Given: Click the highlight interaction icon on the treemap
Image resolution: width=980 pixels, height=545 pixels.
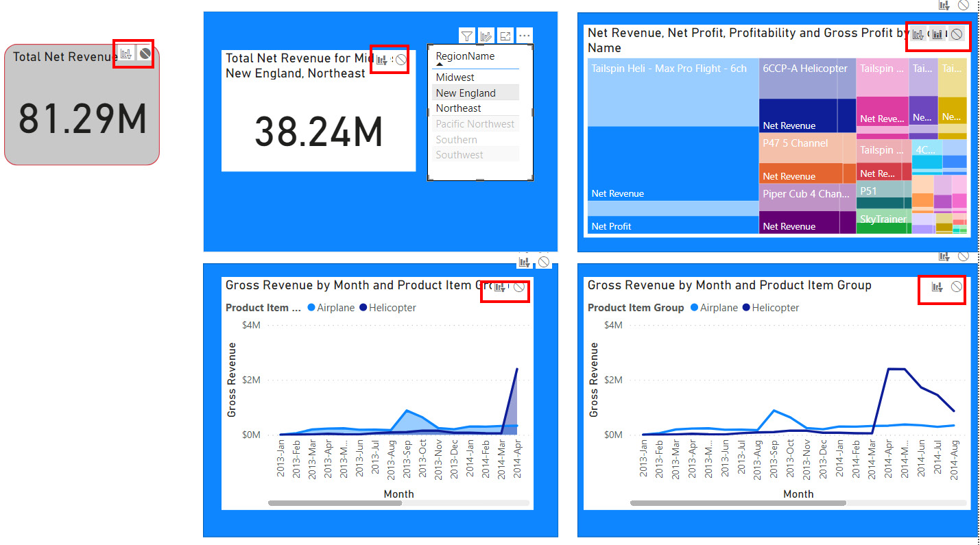Looking at the screenshot, I should (937, 34).
